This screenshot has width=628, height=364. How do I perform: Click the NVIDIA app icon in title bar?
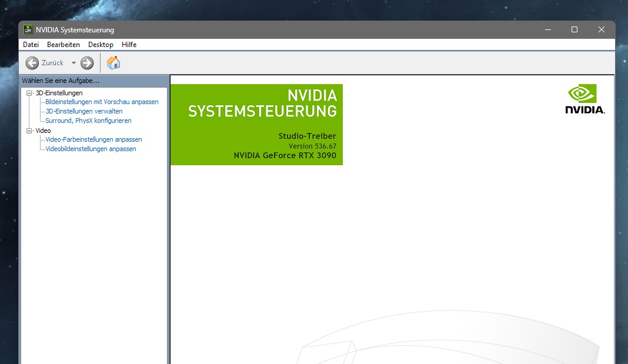coord(28,29)
